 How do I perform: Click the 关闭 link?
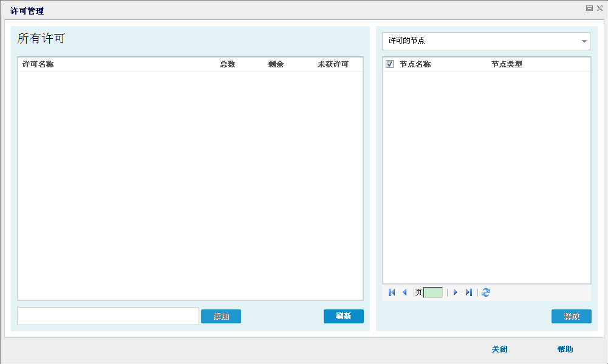tap(499, 349)
